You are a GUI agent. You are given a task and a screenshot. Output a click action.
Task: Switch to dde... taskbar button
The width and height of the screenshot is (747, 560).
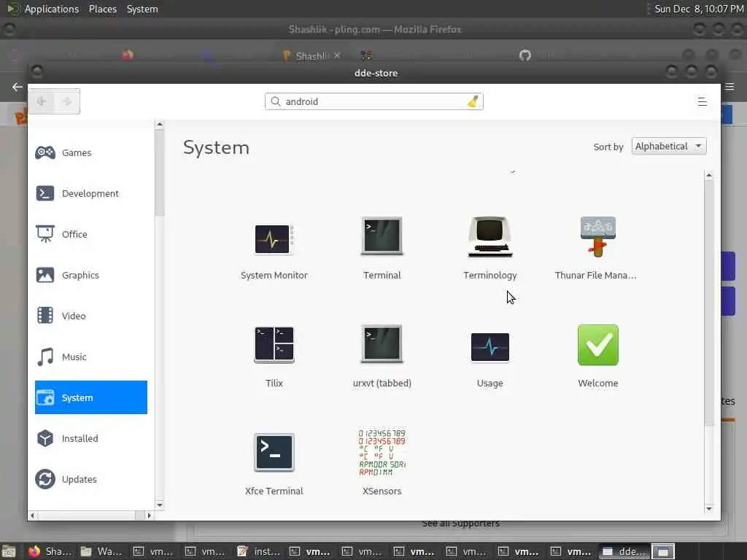coord(624,551)
